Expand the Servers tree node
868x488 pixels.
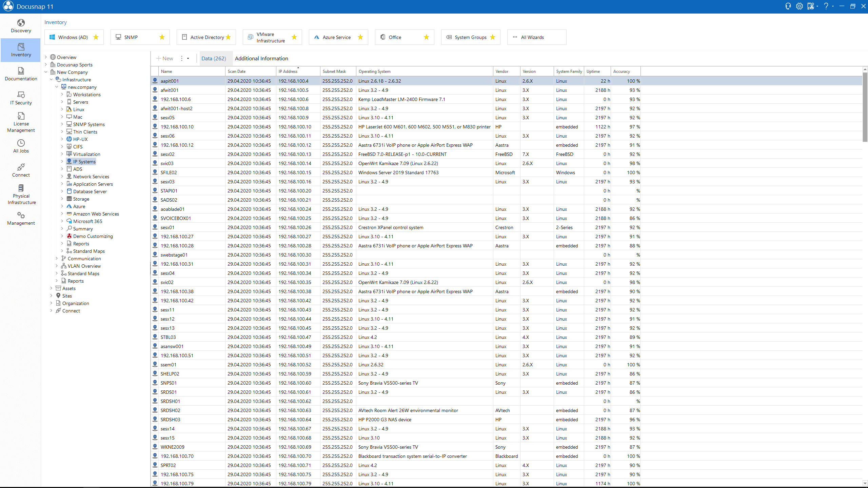coord(62,102)
